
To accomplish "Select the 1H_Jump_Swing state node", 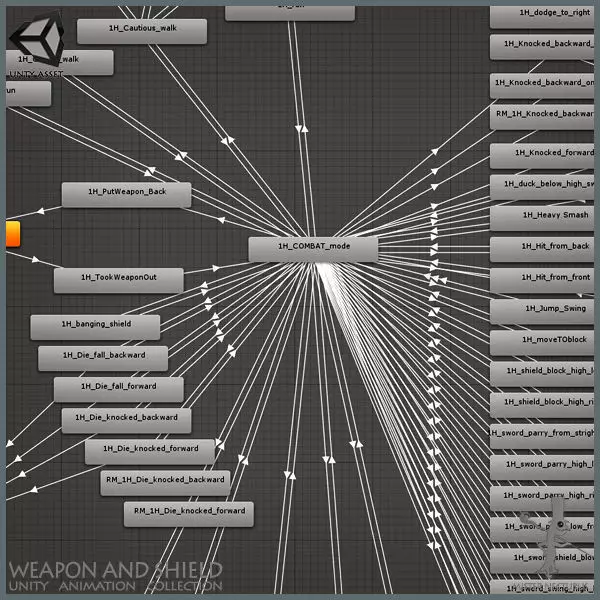I will (542, 312).
